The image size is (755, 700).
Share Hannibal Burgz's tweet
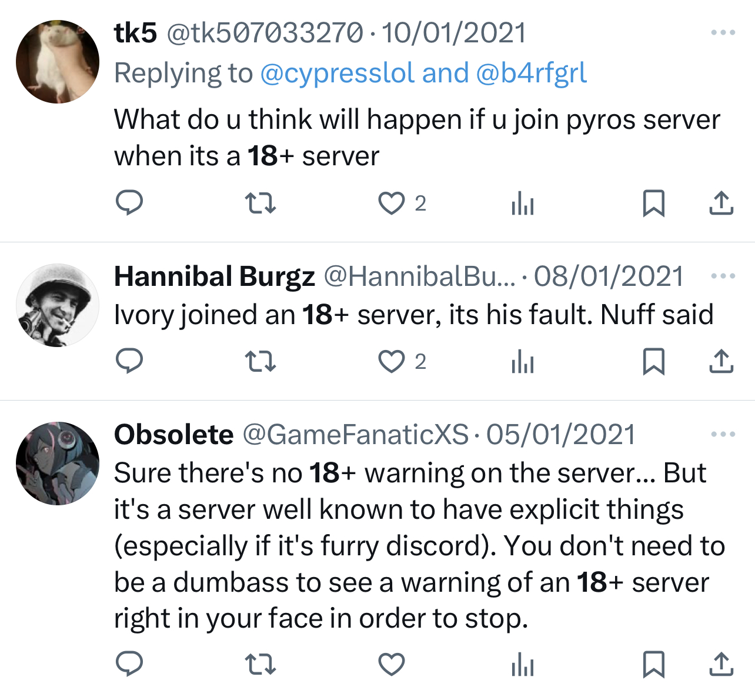[x=721, y=361]
